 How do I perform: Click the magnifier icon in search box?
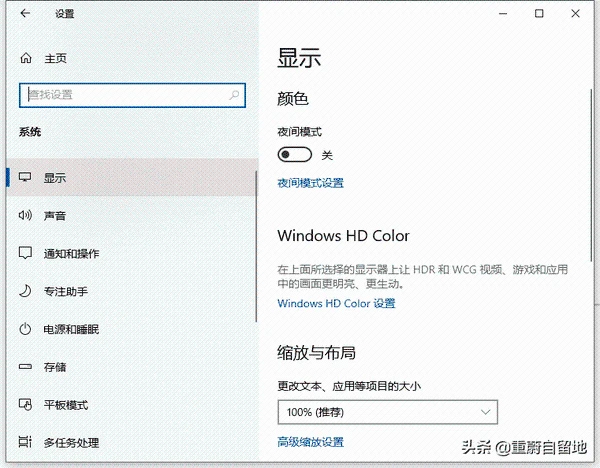click(234, 95)
